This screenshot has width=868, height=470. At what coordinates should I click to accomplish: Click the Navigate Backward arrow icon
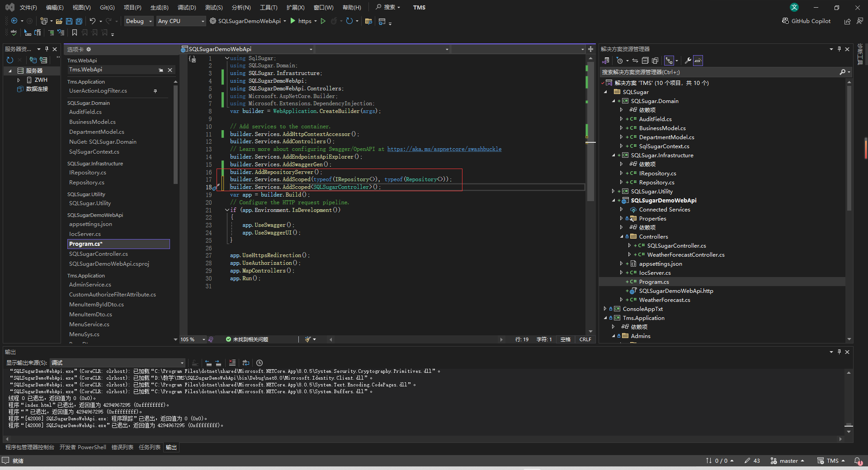pos(14,21)
